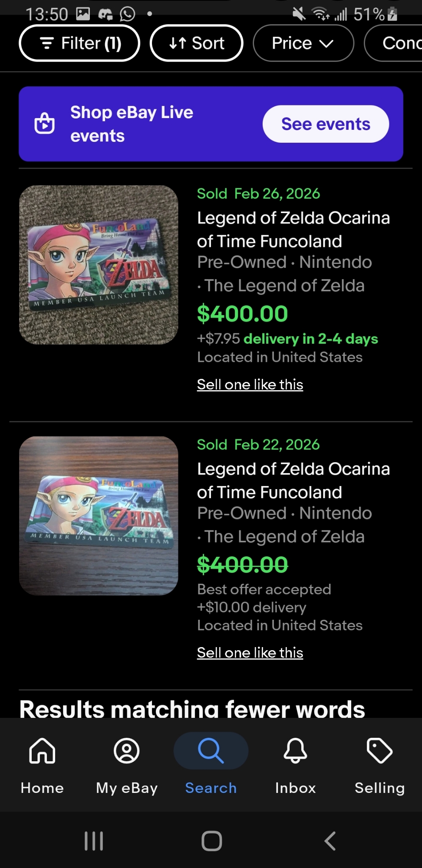Screen dimensions: 422x868
Task: Expand the Price dropdown
Action: (x=303, y=43)
